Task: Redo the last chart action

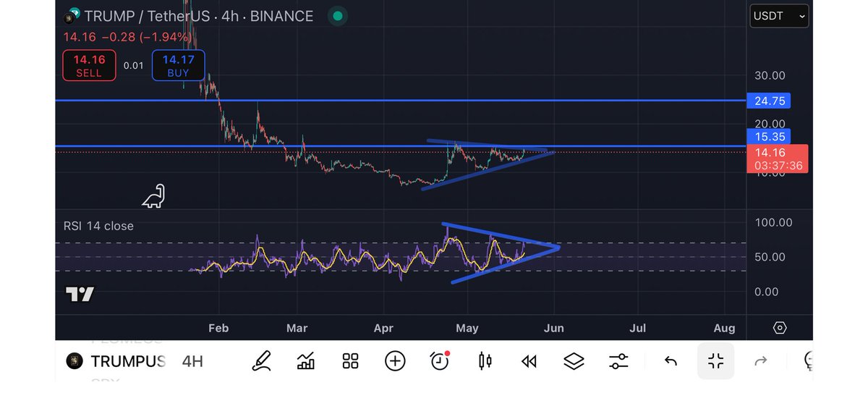Action: click(760, 360)
